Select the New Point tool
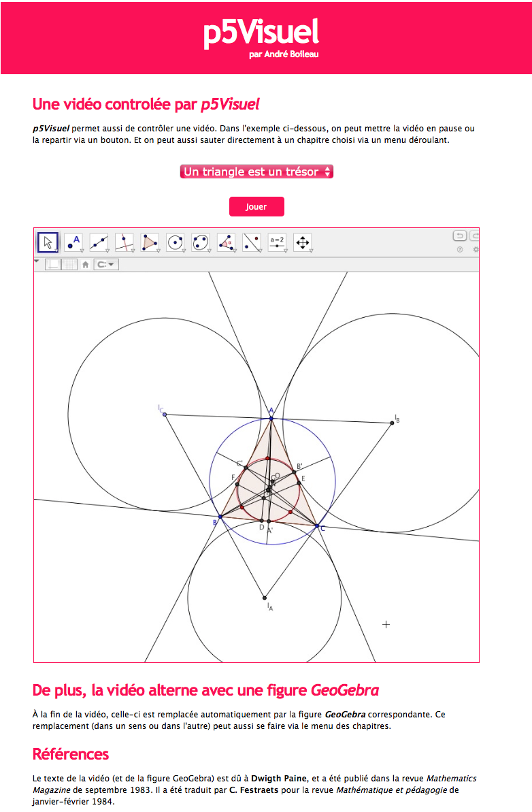The height and width of the screenshot is (812, 532). pos(73,242)
